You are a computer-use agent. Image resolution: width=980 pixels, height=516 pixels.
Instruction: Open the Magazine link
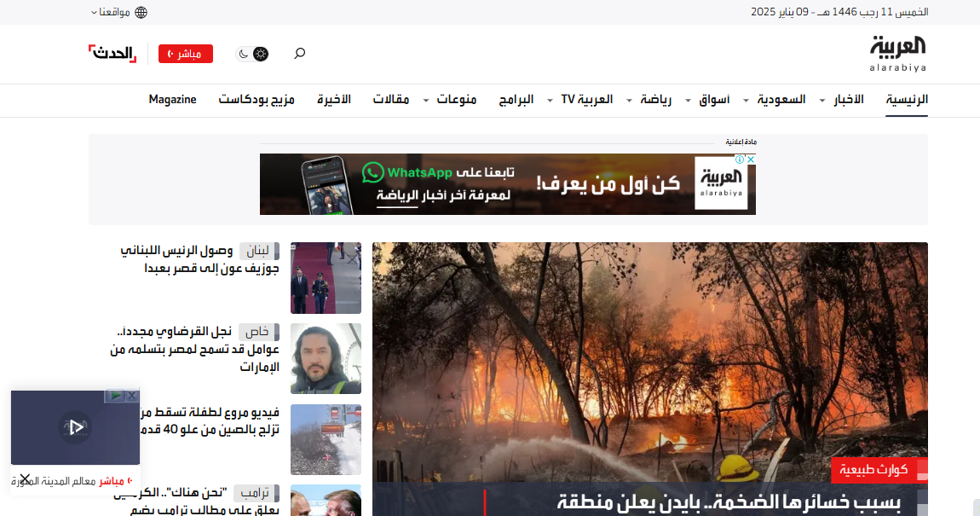click(x=172, y=100)
